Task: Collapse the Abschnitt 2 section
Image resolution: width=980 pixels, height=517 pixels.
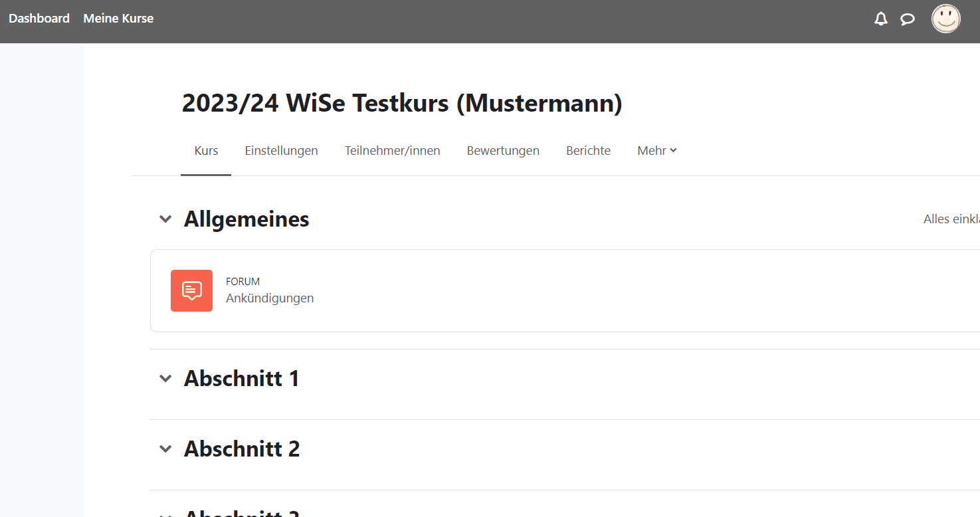Action: pos(165,449)
